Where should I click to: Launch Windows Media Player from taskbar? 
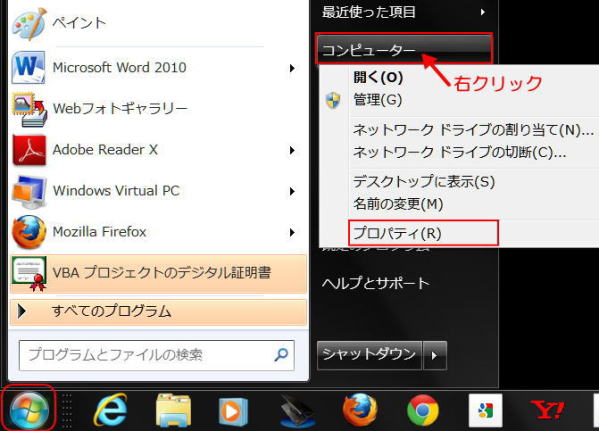[233, 412]
